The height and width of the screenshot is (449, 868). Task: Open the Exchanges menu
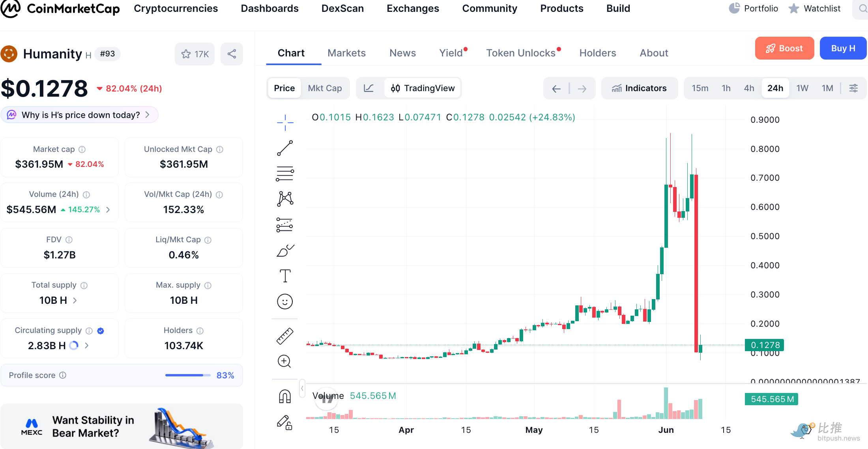(x=413, y=8)
